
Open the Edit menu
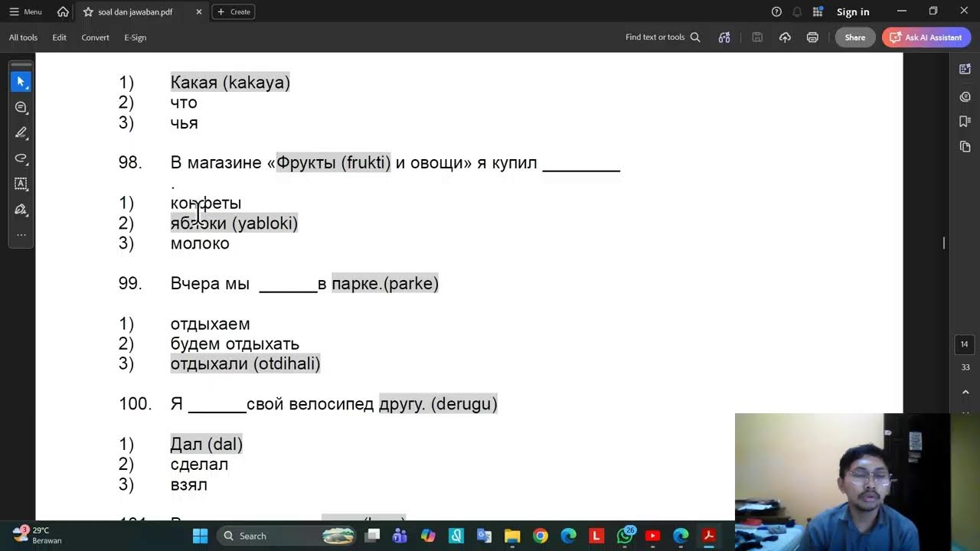pos(59,37)
